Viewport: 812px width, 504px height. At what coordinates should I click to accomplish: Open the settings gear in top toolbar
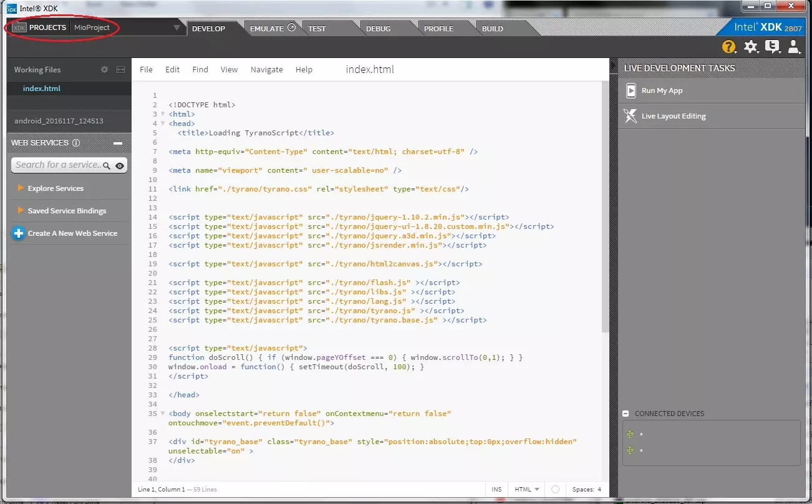tap(751, 47)
